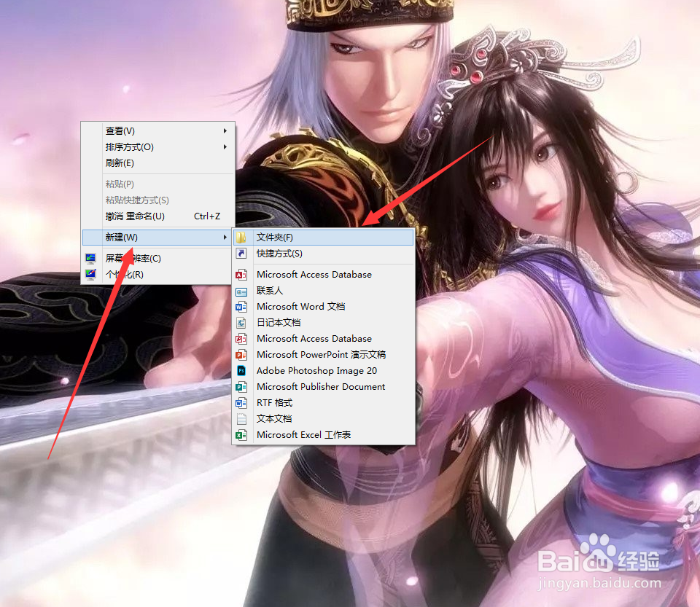Select 粘贴快捷方式(S) in the context menu
700x607 pixels.
(157, 200)
